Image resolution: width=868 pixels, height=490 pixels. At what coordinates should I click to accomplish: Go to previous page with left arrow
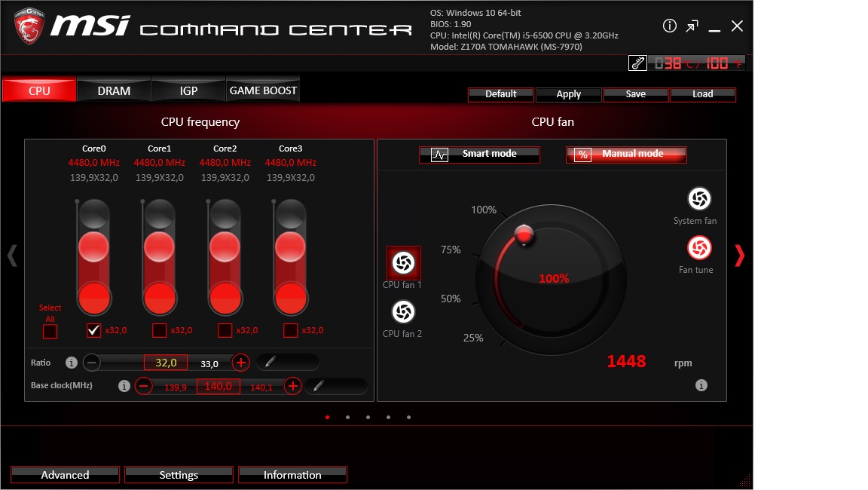pyautogui.click(x=12, y=256)
